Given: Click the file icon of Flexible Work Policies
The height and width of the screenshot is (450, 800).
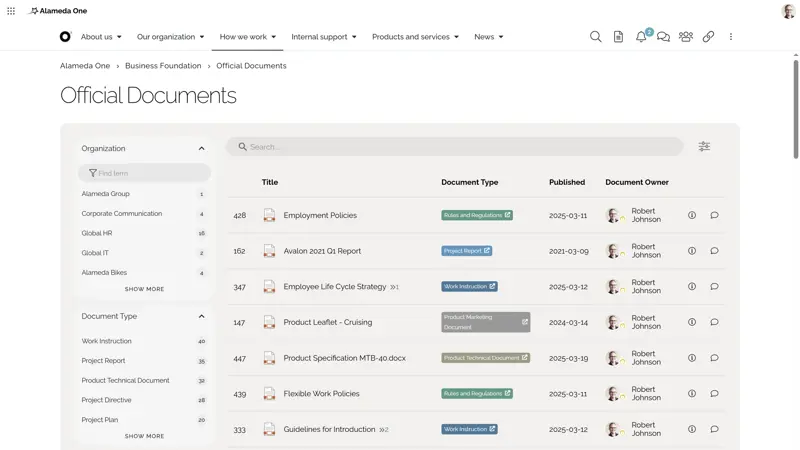Looking at the screenshot, I should point(269,394).
